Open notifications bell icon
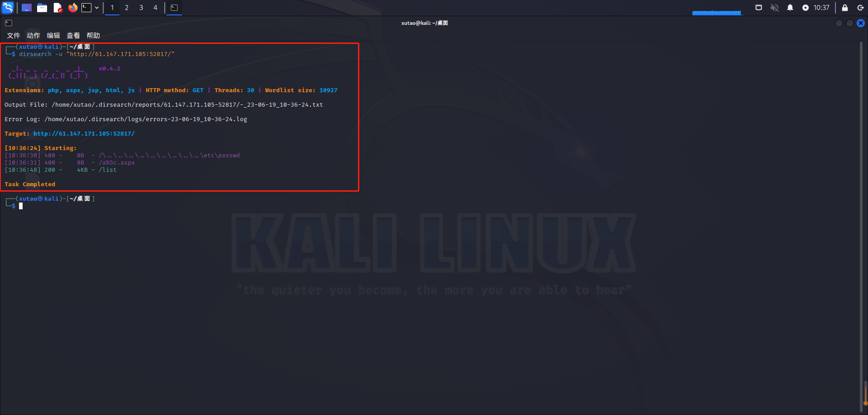This screenshot has height=415, width=868. tap(790, 8)
